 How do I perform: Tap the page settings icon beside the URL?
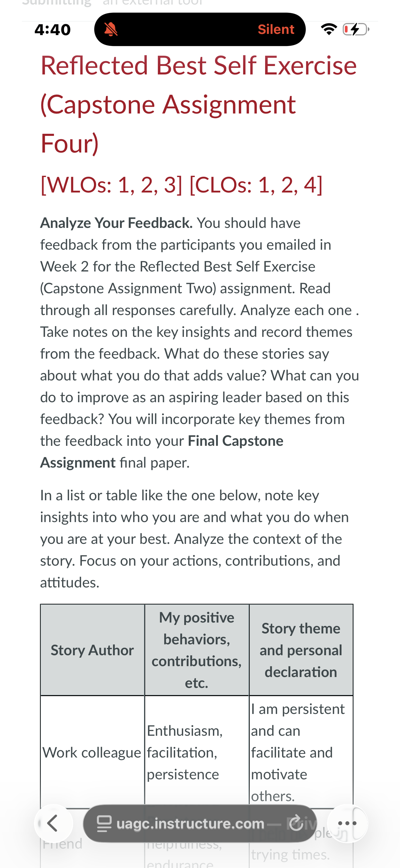104,823
